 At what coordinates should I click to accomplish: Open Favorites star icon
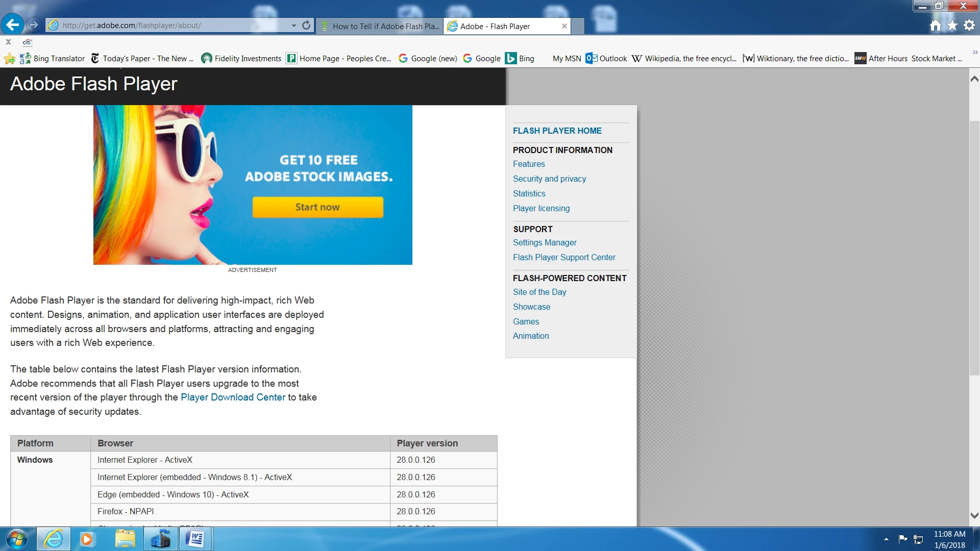(952, 25)
